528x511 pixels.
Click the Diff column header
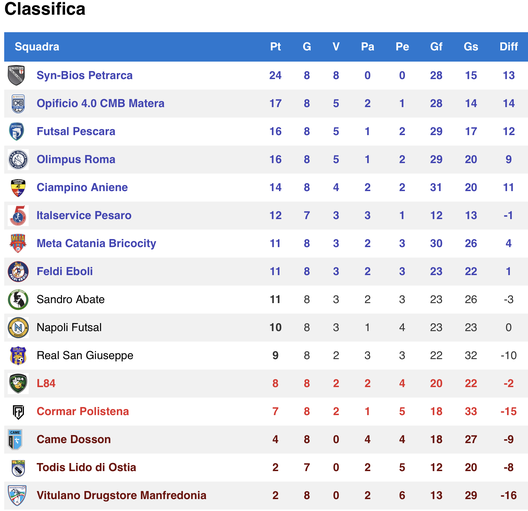tap(508, 46)
